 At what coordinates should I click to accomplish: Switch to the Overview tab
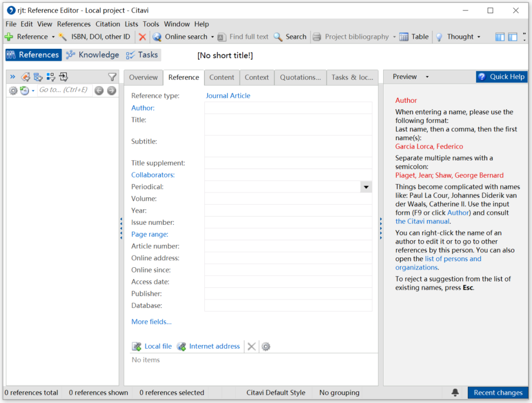(143, 77)
